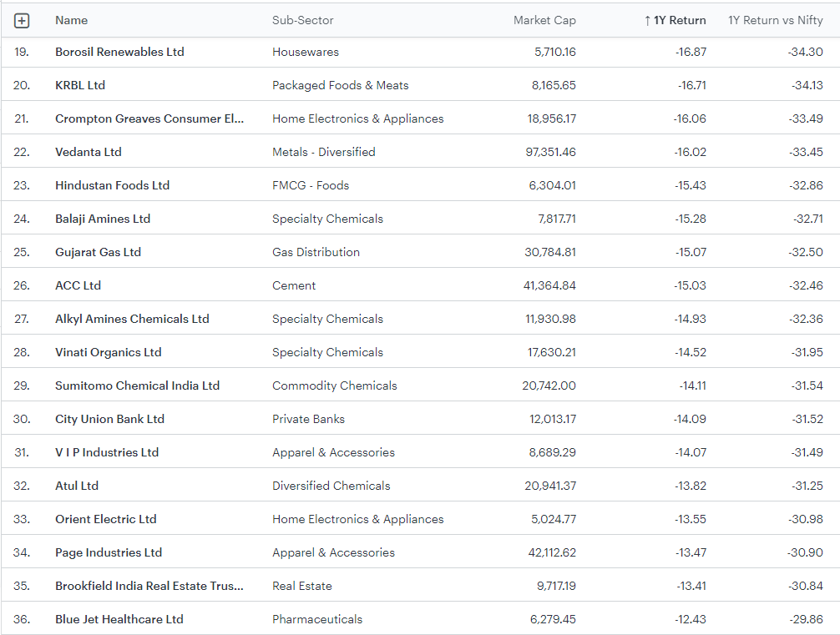
Task: Click Gujarat Gas market cap 30,784.81
Action: pyautogui.click(x=550, y=252)
